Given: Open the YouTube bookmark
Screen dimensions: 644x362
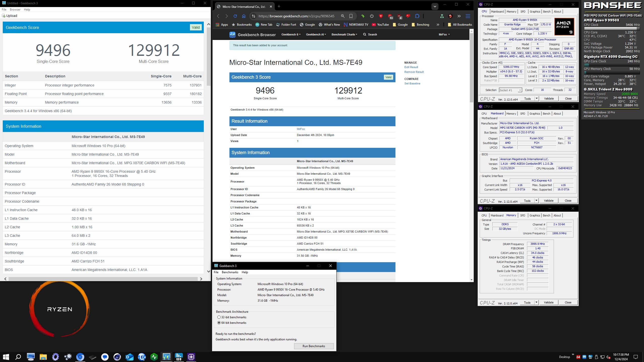Looking at the screenshot, I should 380,25.
